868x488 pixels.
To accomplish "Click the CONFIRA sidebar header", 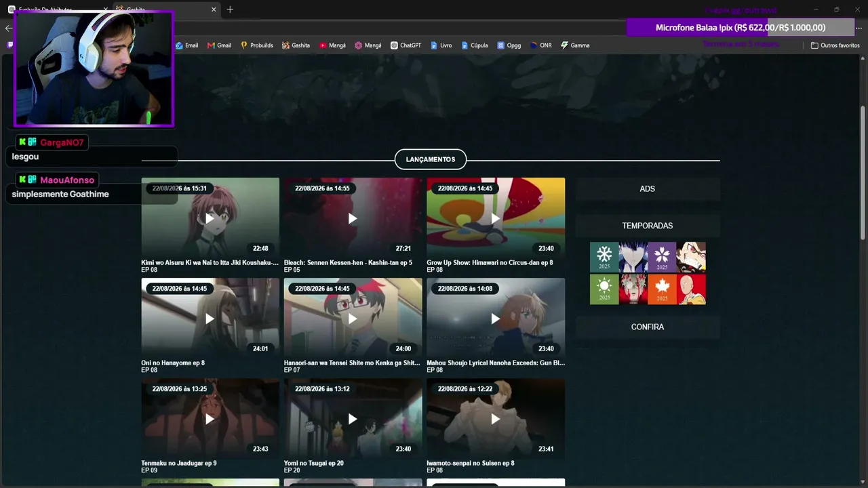I will point(648,327).
